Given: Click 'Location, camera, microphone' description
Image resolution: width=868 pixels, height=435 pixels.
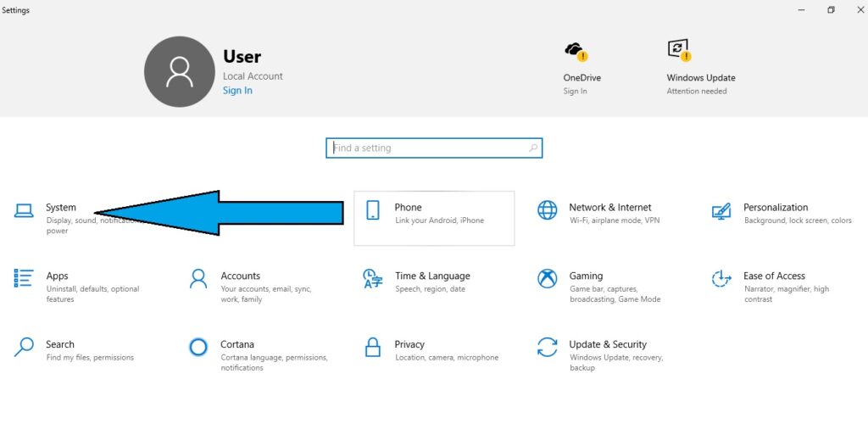Looking at the screenshot, I should click(447, 358).
